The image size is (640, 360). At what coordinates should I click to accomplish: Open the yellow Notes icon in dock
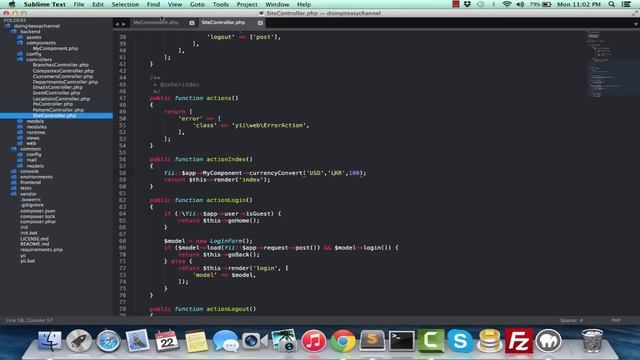click(x=196, y=341)
